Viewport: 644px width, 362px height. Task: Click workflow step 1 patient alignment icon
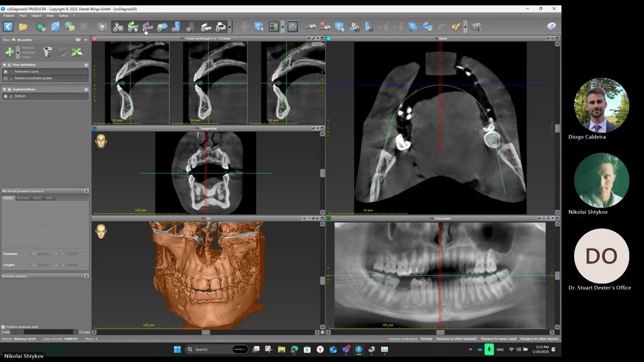(x=118, y=27)
